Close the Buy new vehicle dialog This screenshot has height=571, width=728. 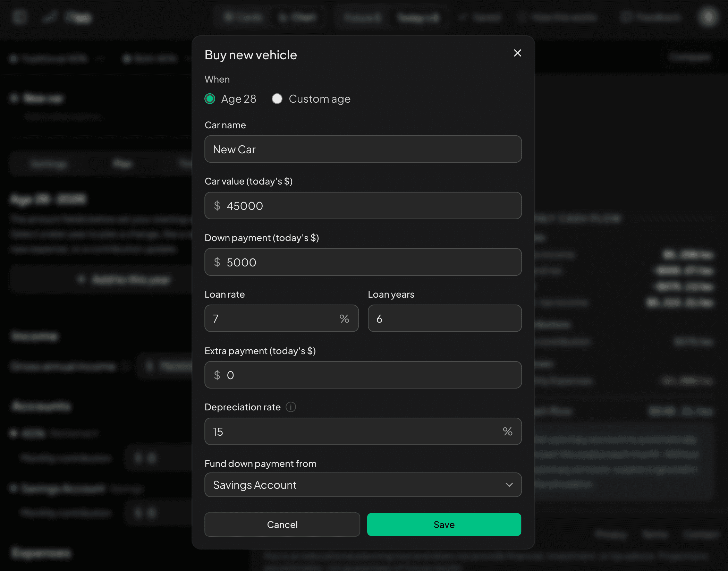(x=517, y=53)
